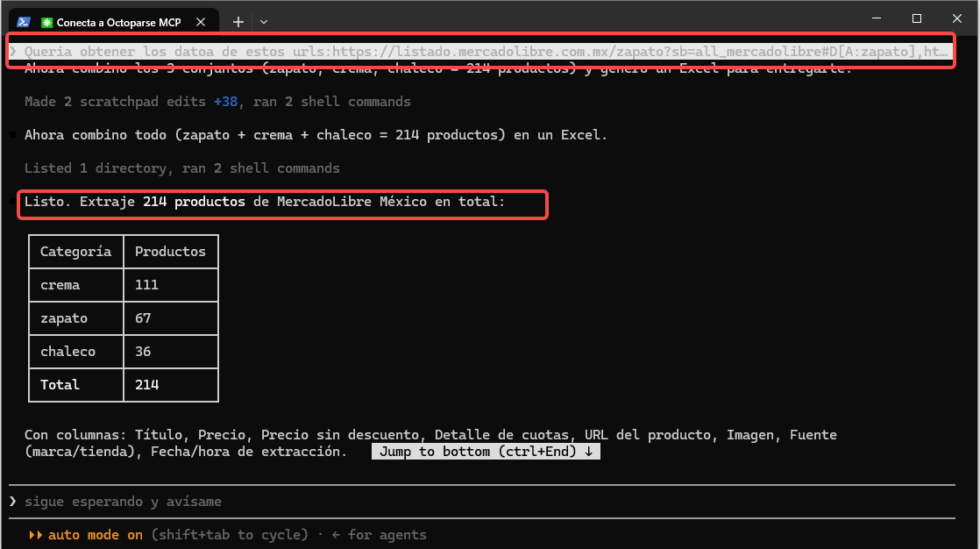
Task: Click the 'Made 2 scratchpad edits' line
Action: click(x=217, y=102)
